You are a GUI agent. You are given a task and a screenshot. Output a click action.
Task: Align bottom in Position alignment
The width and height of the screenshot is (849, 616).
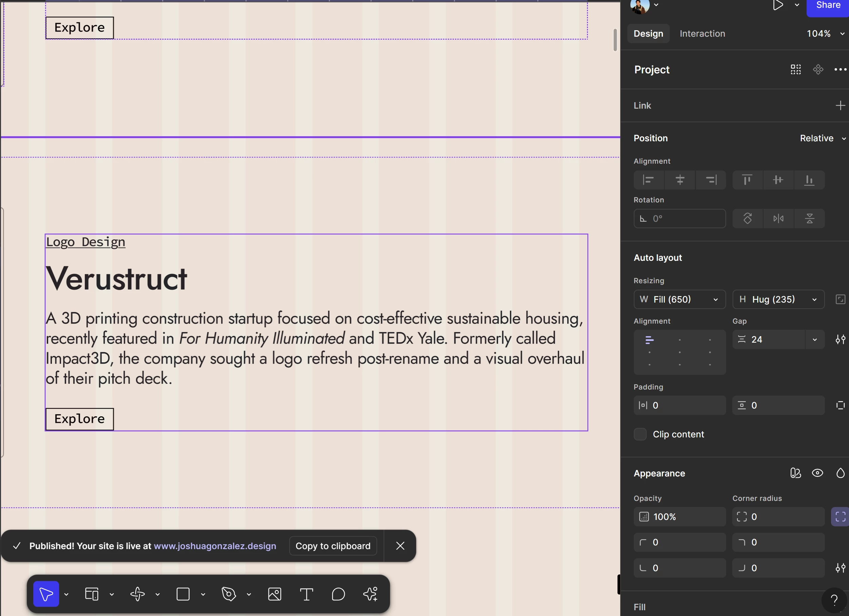click(x=809, y=180)
